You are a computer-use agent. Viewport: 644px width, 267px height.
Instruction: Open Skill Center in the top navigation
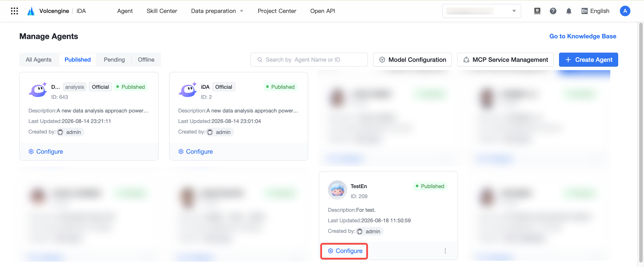(x=162, y=11)
